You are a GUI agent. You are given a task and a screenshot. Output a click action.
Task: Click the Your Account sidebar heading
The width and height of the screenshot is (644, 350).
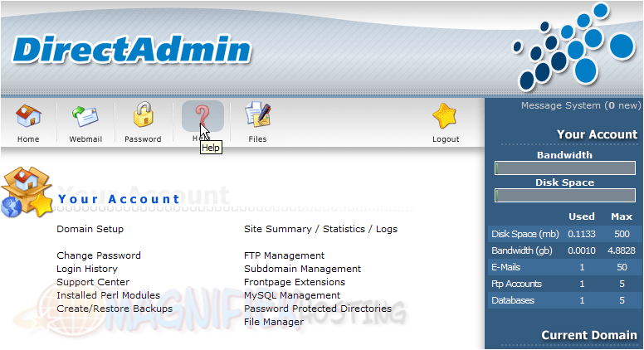597,134
